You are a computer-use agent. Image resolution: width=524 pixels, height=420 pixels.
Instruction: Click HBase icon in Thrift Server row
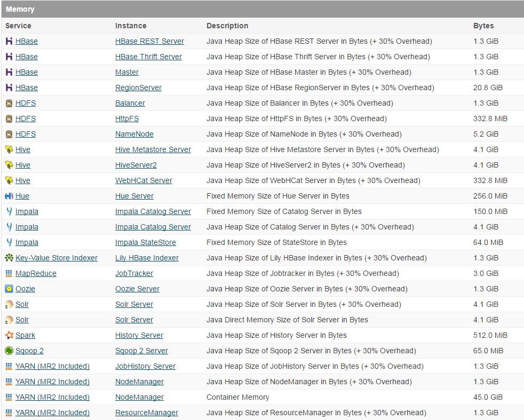9,57
